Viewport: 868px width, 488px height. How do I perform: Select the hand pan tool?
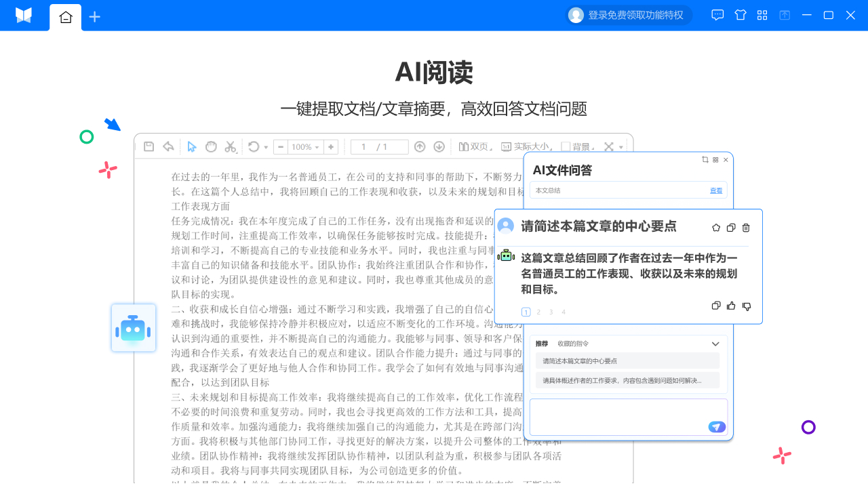click(211, 147)
